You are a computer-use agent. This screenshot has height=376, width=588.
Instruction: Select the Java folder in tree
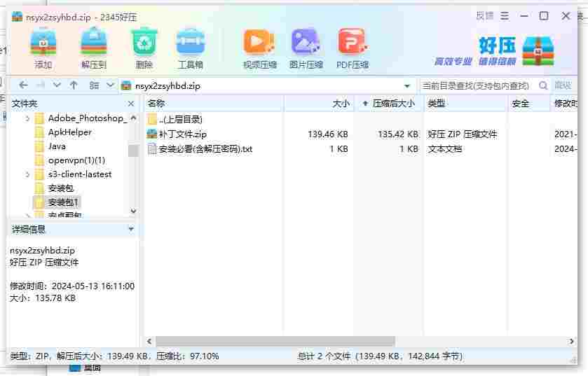(x=57, y=146)
